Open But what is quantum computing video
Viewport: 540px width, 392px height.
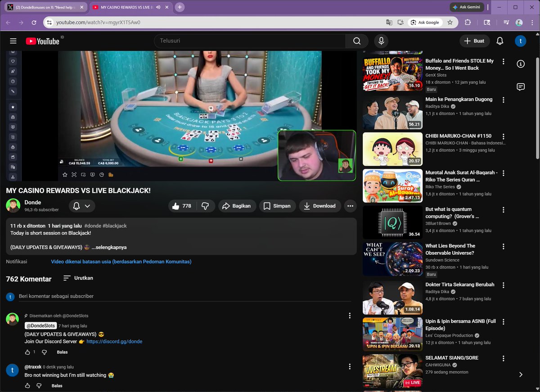392,222
